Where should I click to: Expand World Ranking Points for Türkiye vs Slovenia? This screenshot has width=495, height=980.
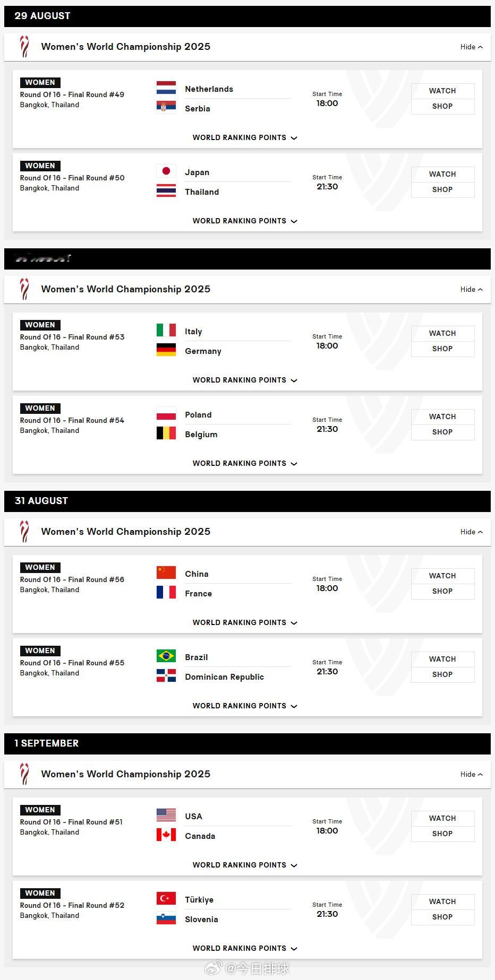tap(245, 948)
